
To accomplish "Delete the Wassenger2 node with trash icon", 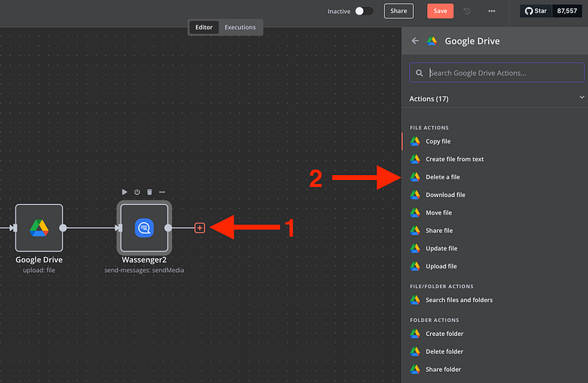I will pos(149,192).
